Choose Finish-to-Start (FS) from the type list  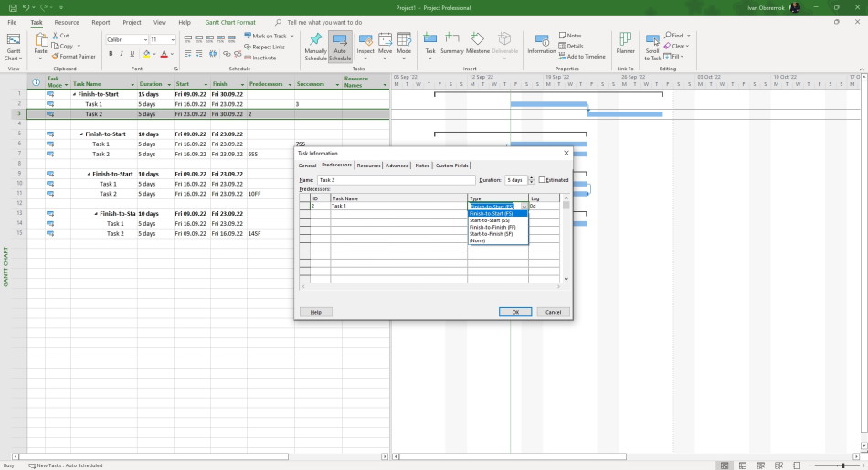point(498,213)
